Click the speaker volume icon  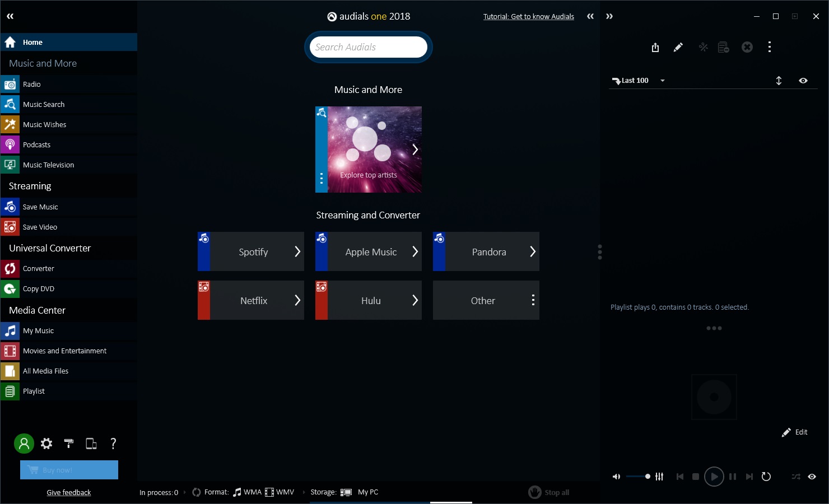[x=616, y=477]
